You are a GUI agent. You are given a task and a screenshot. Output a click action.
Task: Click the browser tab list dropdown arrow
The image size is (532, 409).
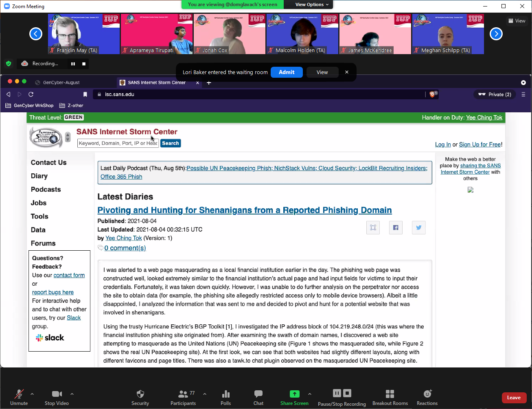click(523, 83)
